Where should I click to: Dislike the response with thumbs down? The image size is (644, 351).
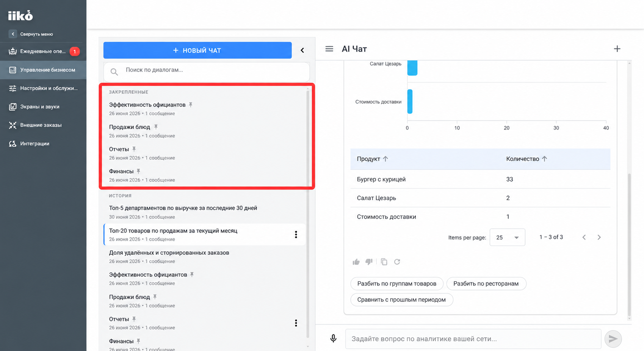[369, 262]
